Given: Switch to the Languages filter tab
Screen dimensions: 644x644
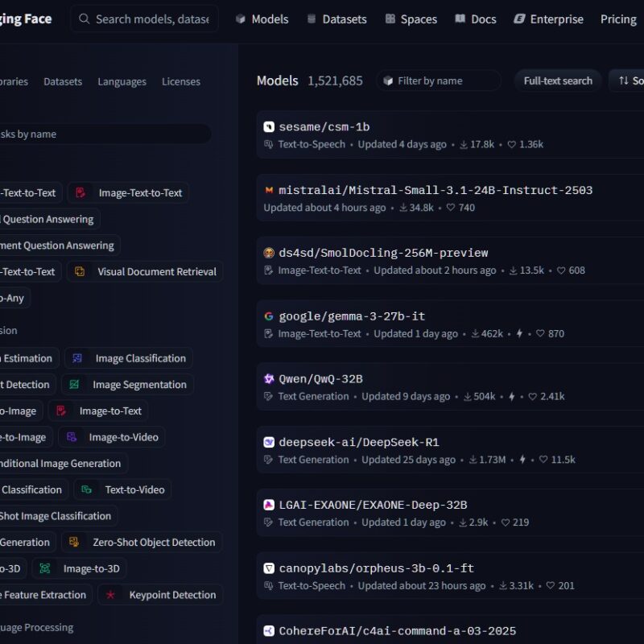Looking at the screenshot, I should (122, 81).
